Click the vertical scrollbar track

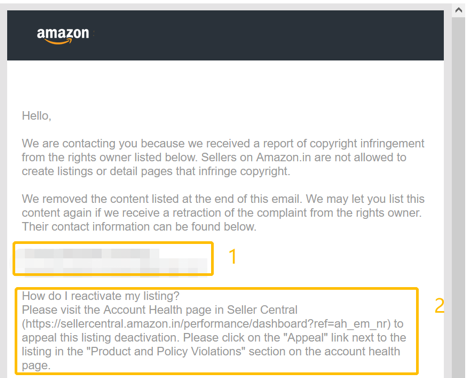pos(459,197)
